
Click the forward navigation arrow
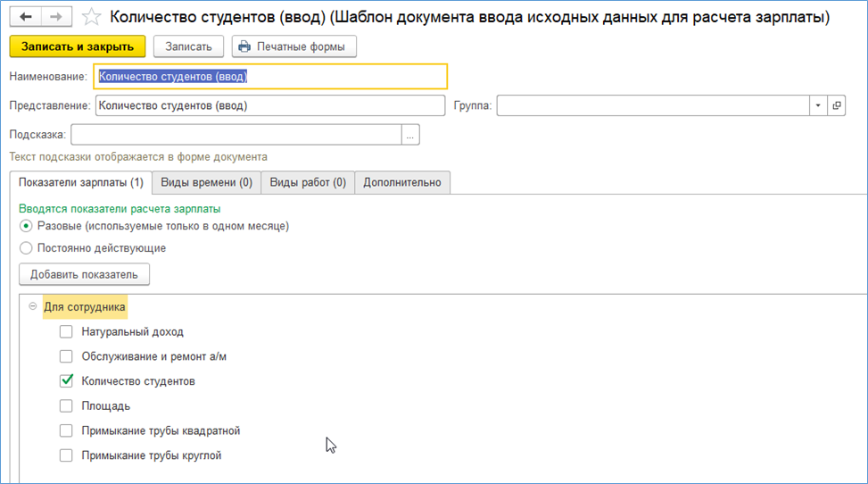coord(55,17)
